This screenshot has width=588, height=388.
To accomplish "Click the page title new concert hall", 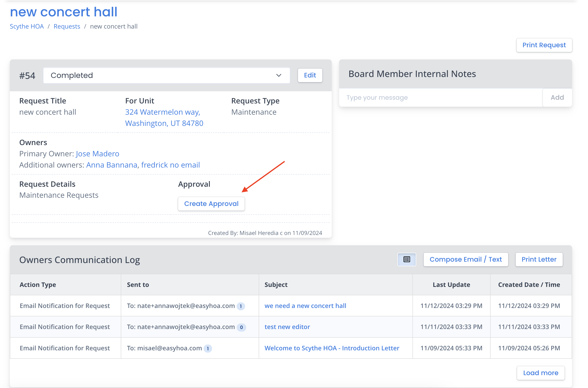I will [64, 12].
